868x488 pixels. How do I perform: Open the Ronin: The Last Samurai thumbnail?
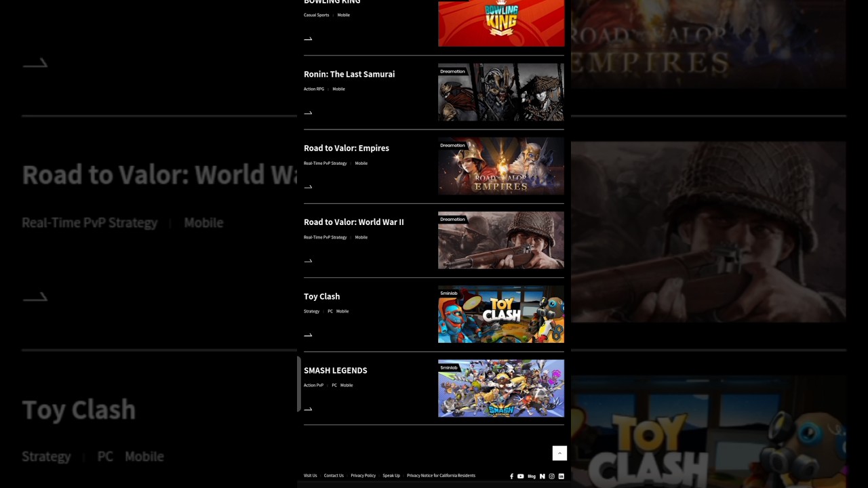coord(501,92)
